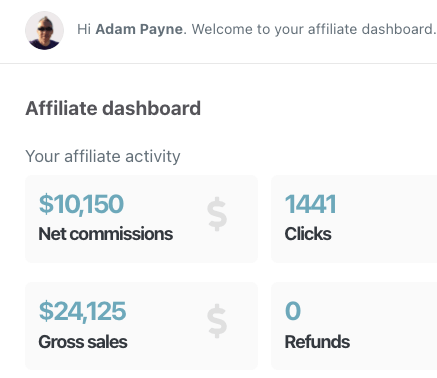Viewport: 437px width, 378px height.
Task: Open the Gross sales stat card
Action: click(141, 326)
